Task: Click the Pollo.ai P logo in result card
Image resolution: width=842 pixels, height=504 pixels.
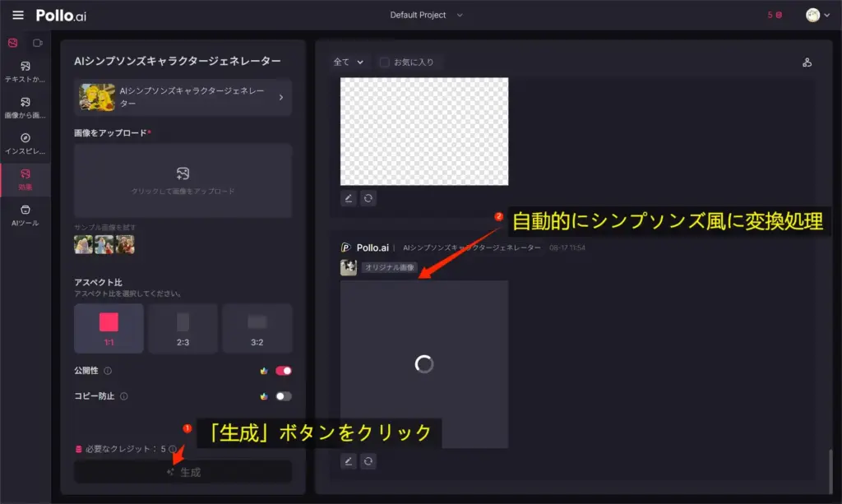Action: 345,247
